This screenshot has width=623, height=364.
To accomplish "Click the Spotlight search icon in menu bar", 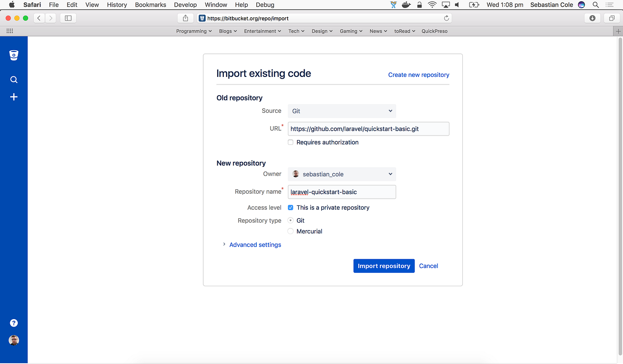I will (596, 5).
